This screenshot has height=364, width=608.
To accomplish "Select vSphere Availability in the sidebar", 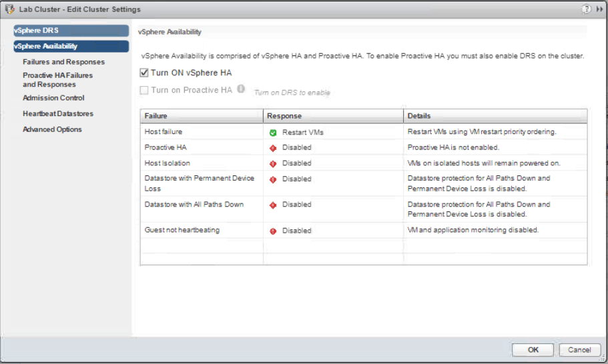I will click(x=71, y=46).
